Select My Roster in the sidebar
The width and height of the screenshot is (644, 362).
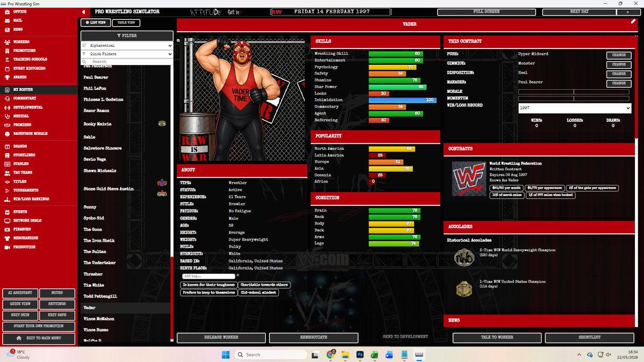(39, 90)
